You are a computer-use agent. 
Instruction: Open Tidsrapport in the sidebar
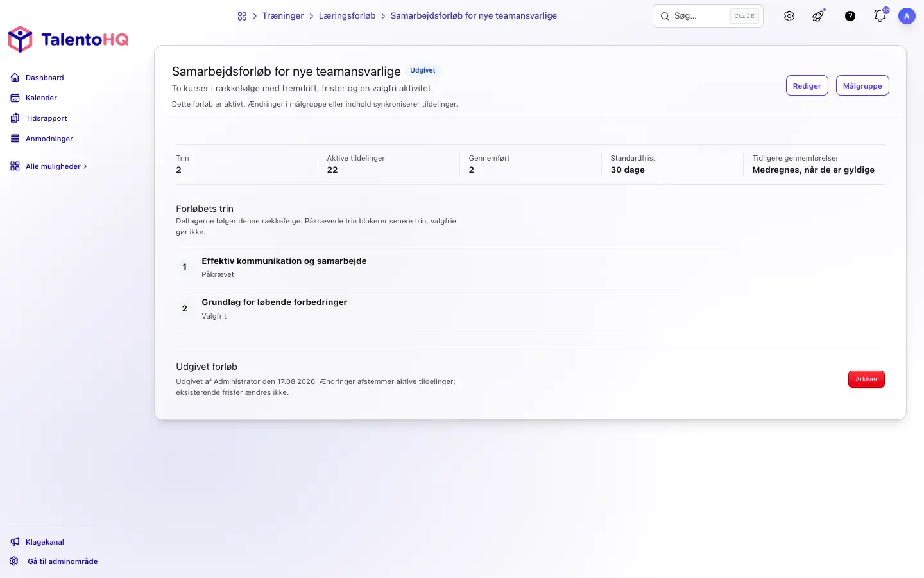pos(38,118)
